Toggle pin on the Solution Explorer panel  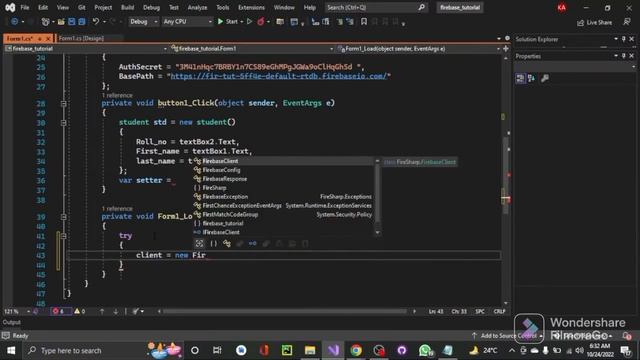tap(624, 39)
